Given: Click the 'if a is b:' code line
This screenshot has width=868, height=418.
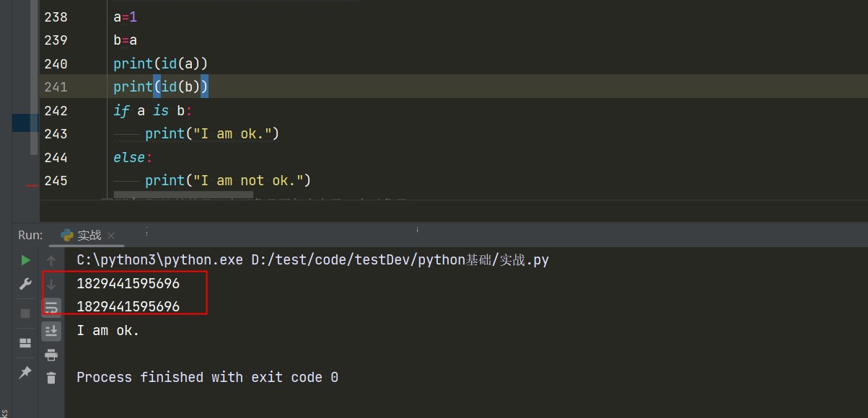Looking at the screenshot, I should (x=153, y=110).
